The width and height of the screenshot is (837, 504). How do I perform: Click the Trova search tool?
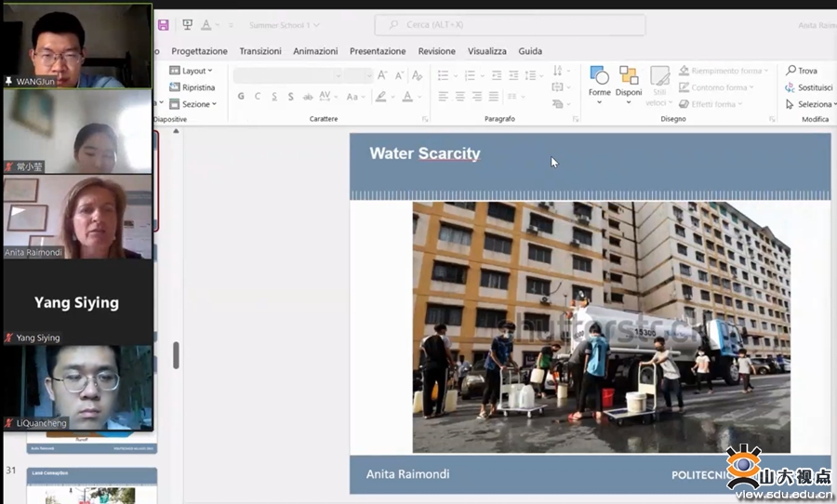[x=802, y=71]
